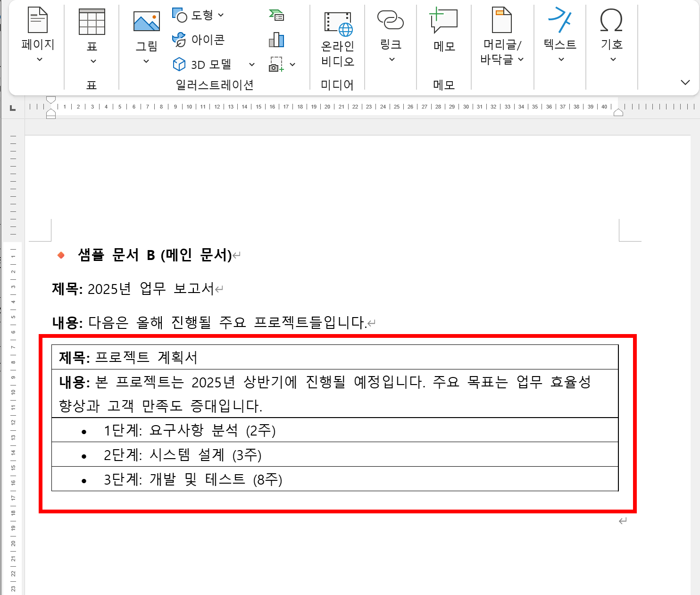Expand the 기호 dropdown arrow
This screenshot has width=700, height=595.
pos(613,59)
